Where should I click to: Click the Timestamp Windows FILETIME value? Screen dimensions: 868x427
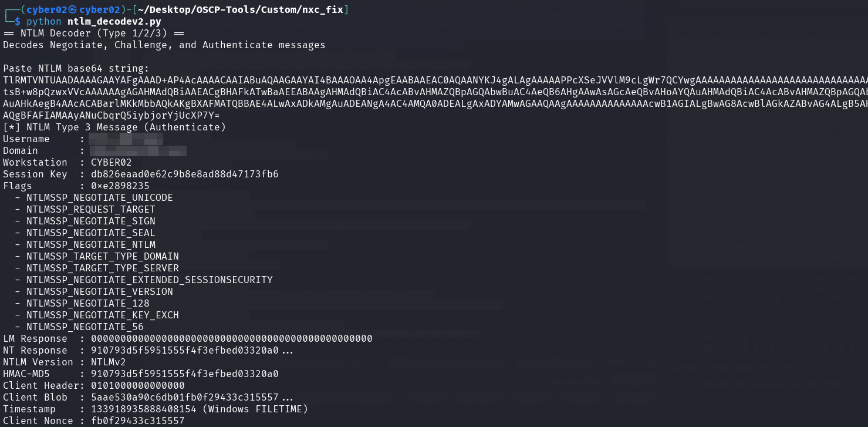(200, 409)
